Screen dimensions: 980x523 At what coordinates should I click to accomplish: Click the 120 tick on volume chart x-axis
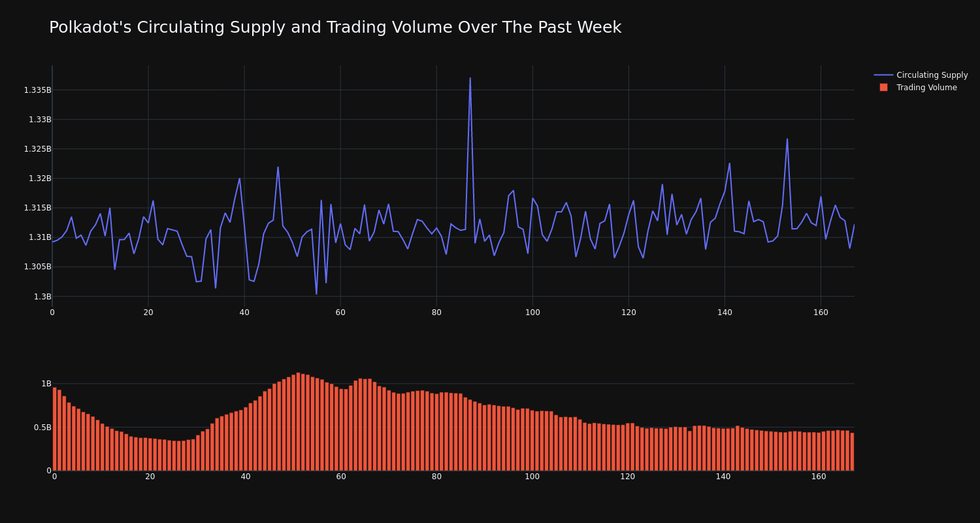click(627, 477)
